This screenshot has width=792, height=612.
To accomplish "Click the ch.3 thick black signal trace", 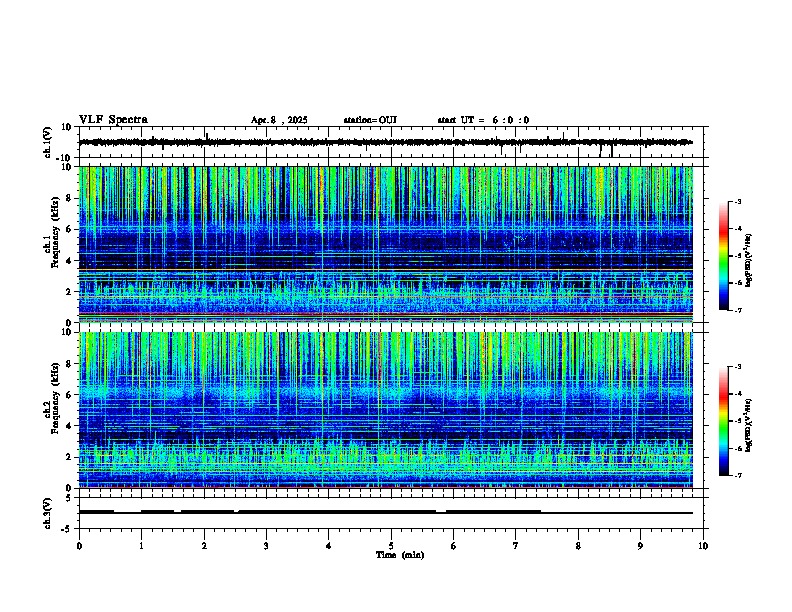I will (385, 512).
